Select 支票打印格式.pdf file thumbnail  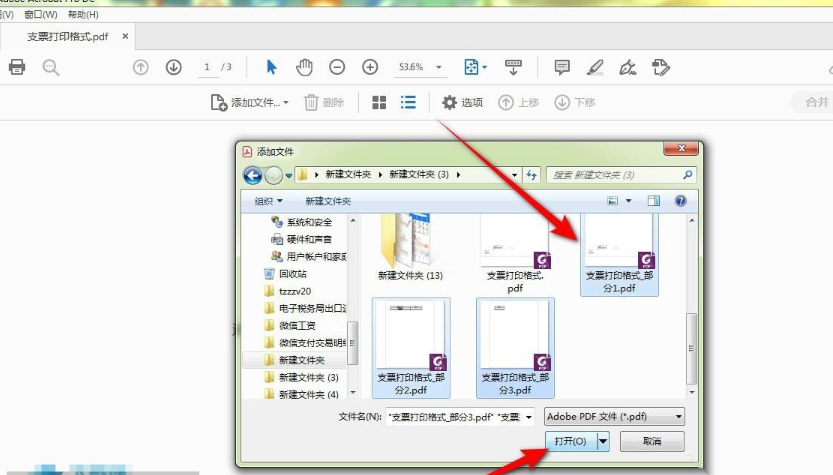515,254
